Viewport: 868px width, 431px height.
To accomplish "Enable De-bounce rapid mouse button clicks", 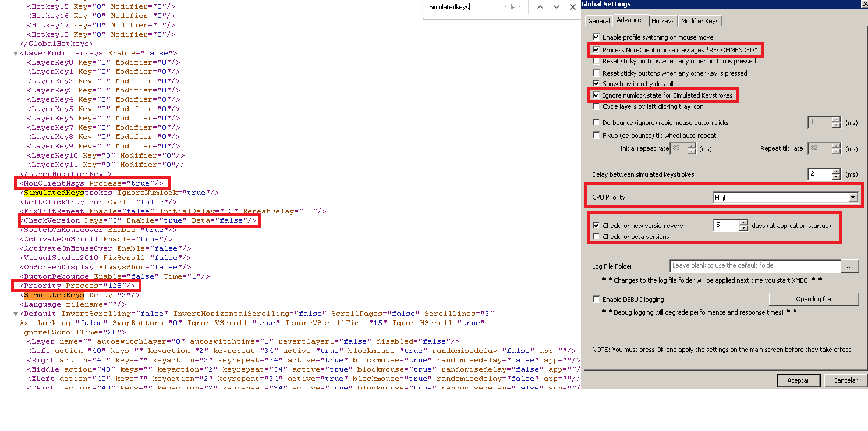I will click(596, 123).
